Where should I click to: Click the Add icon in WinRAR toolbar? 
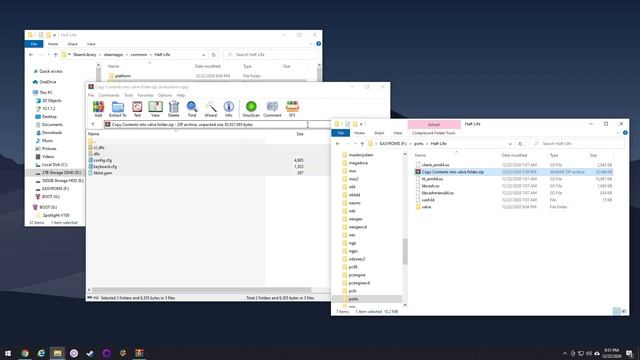pyautogui.click(x=98, y=109)
